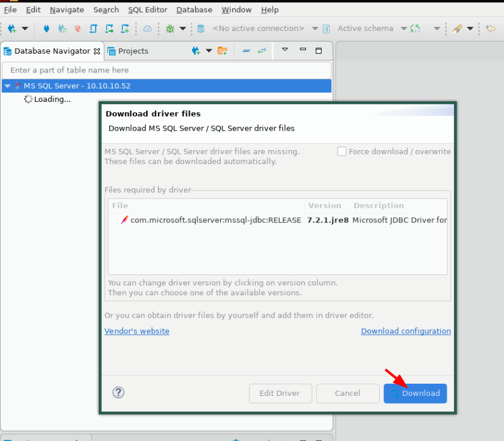The image size is (504, 441).
Task: Click the Version column header
Action: click(x=327, y=206)
